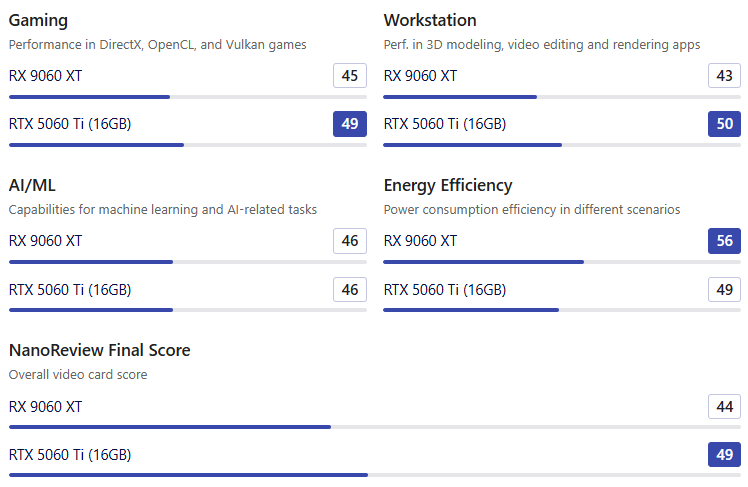748x487 pixels.
Task: Select Energy Efficiency score 49 badge
Action: tap(724, 290)
